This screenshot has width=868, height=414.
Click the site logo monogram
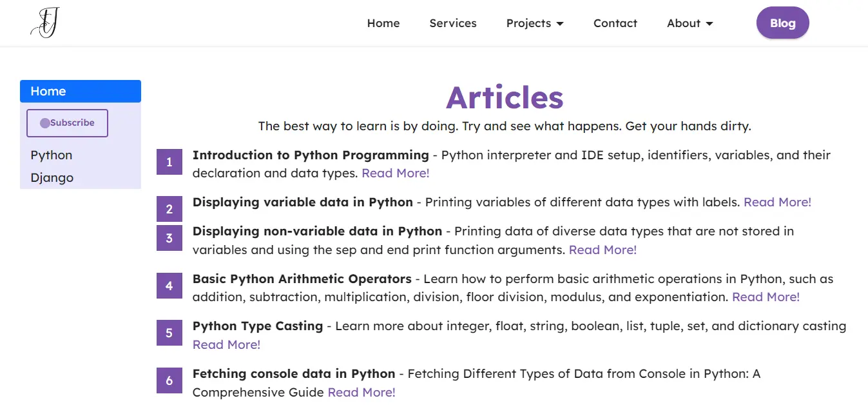coord(45,23)
